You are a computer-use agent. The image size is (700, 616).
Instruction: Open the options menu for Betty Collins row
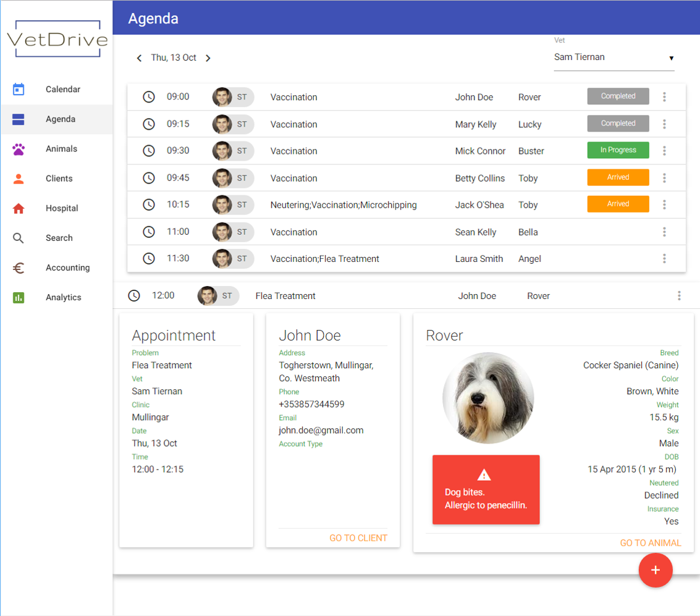pos(664,178)
